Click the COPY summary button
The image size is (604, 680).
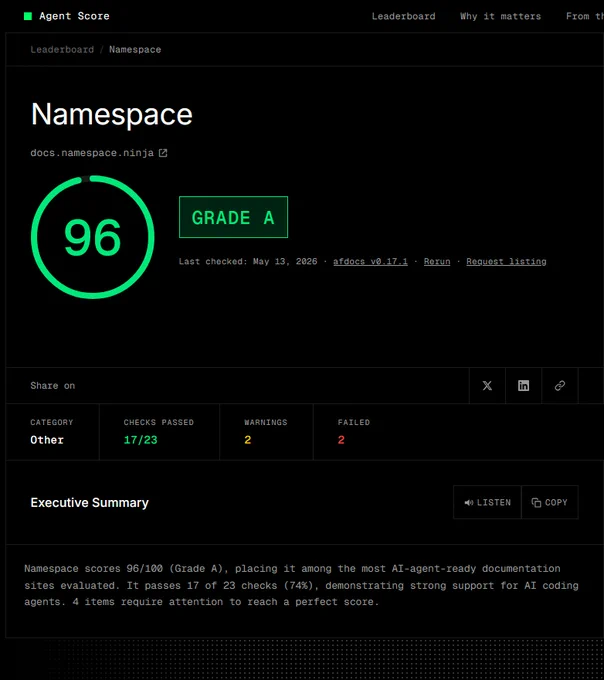(x=550, y=502)
